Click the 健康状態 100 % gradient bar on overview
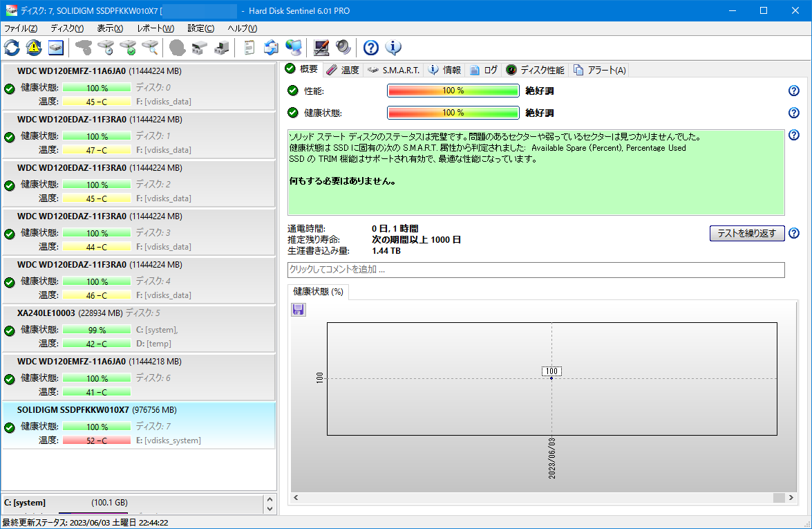 [x=453, y=113]
